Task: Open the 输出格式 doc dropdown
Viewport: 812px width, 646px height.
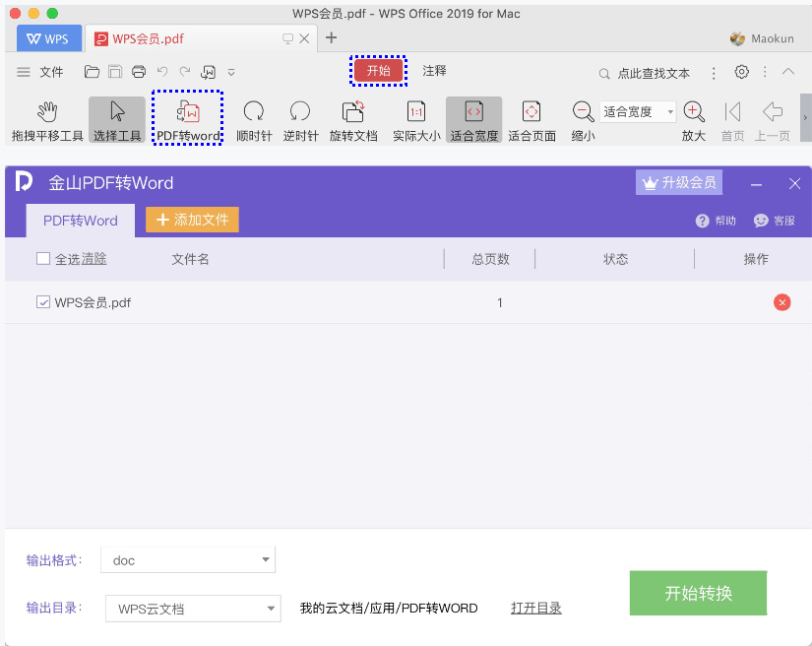Action: pos(187,559)
